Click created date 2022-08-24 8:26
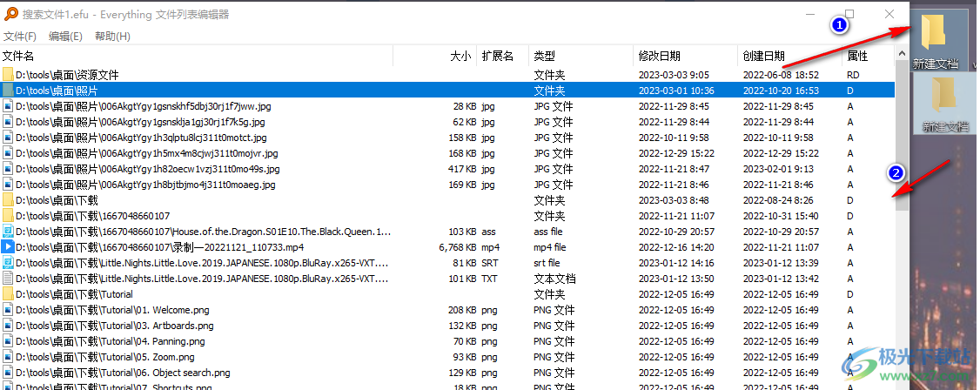Image resolution: width=980 pixels, height=390 pixels. click(778, 200)
